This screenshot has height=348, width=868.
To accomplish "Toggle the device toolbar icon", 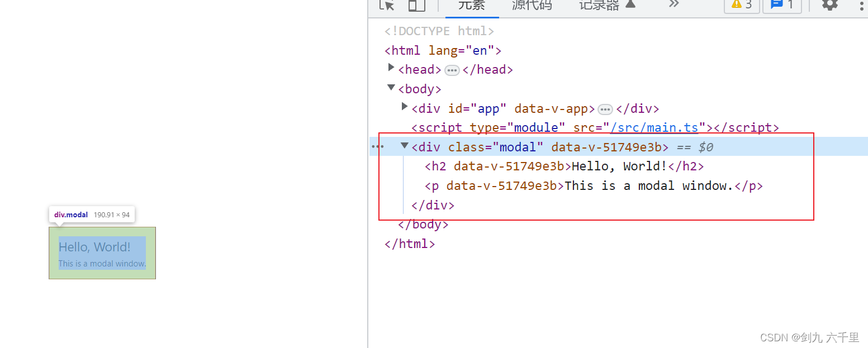I will [x=416, y=4].
